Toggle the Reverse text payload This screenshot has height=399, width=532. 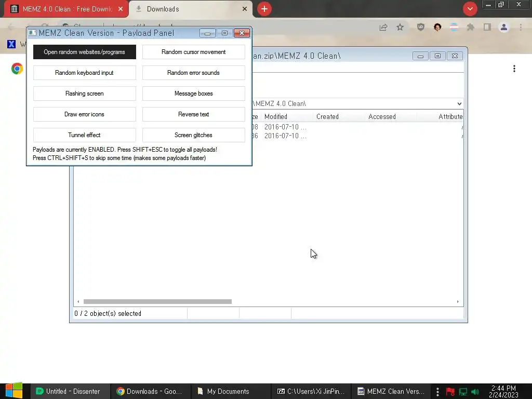click(193, 114)
